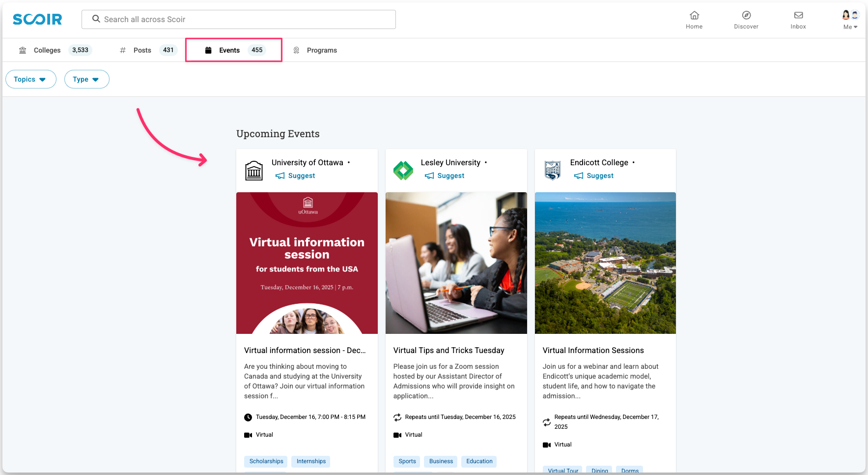The image size is (868, 475).
Task: Click the Endicott College crest icon
Action: (553, 171)
